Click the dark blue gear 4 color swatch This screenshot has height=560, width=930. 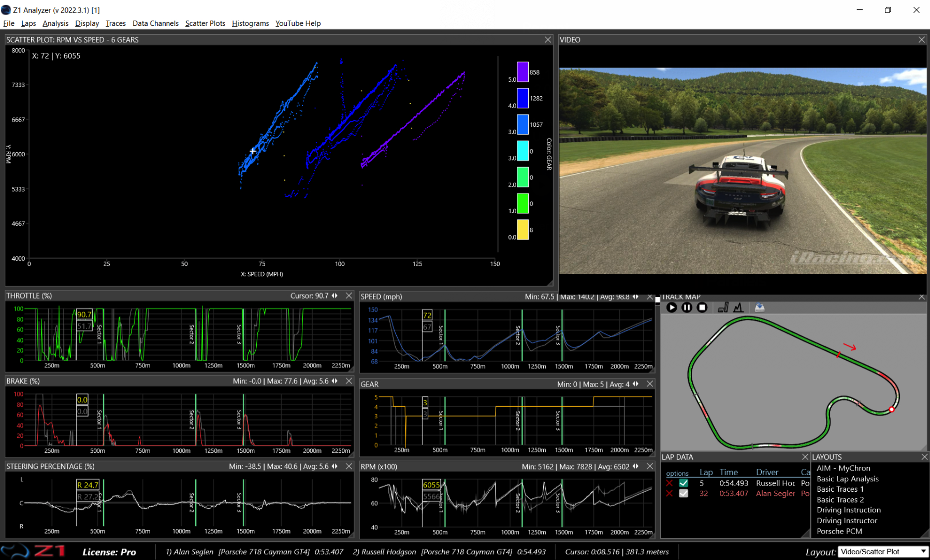pyautogui.click(x=522, y=98)
